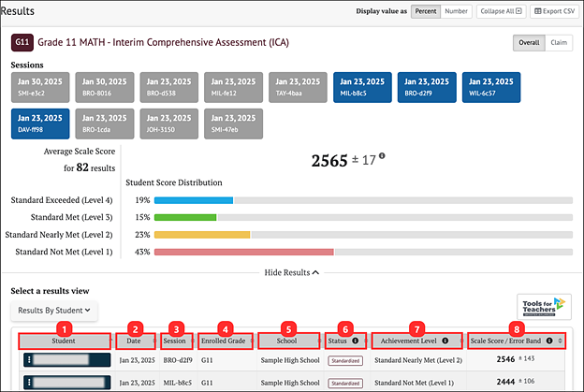Click the Export CSV button
The height and width of the screenshot is (392, 584).
[554, 11]
